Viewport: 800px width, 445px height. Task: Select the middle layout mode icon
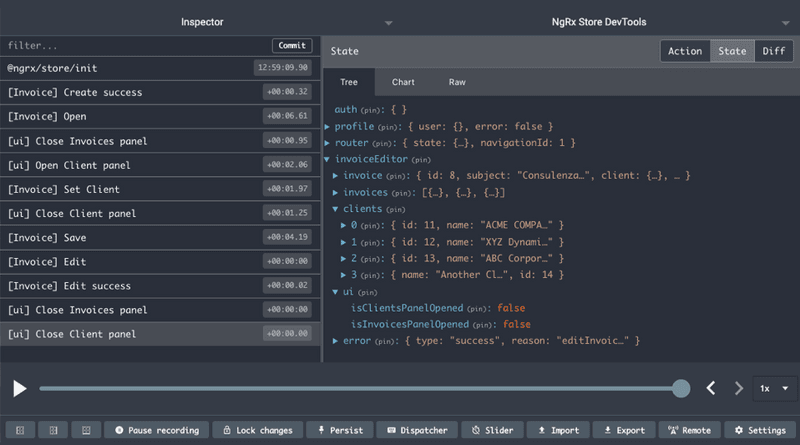point(53,430)
